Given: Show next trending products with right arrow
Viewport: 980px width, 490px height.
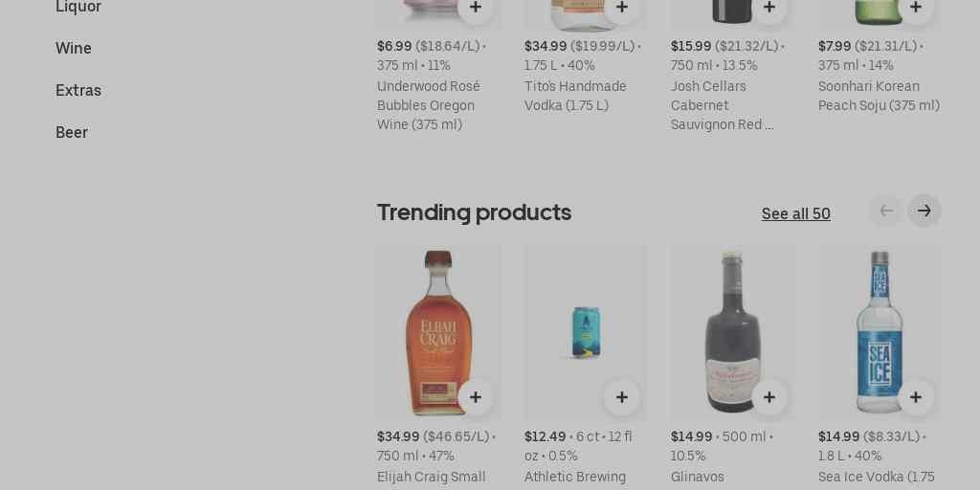Looking at the screenshot, I should 924,212.
